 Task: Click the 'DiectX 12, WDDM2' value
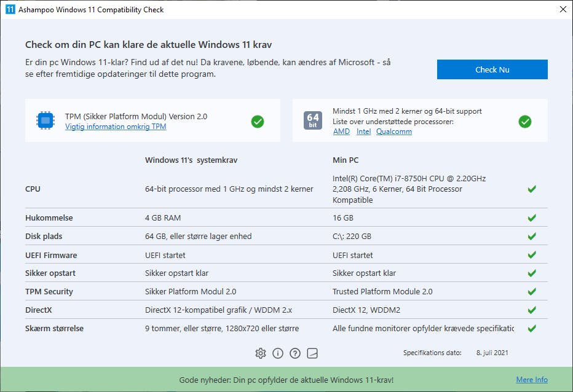tap(366, 310)
